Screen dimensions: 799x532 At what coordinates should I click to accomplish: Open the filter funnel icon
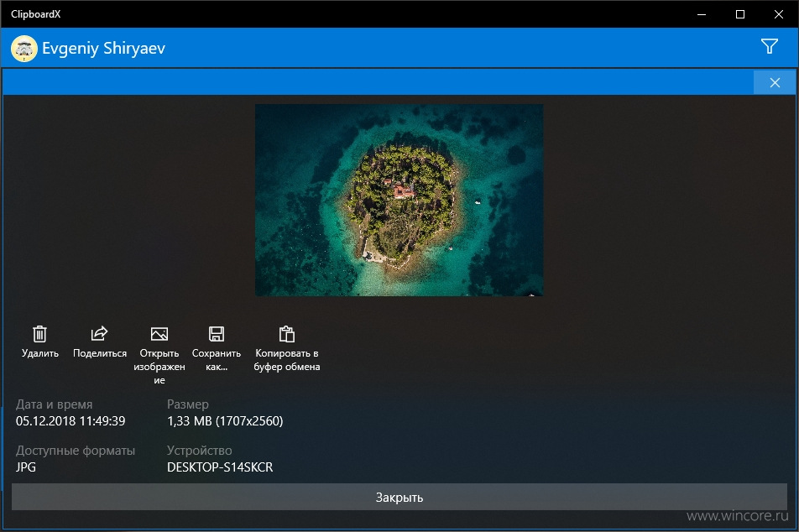click(x=770, y=46)
